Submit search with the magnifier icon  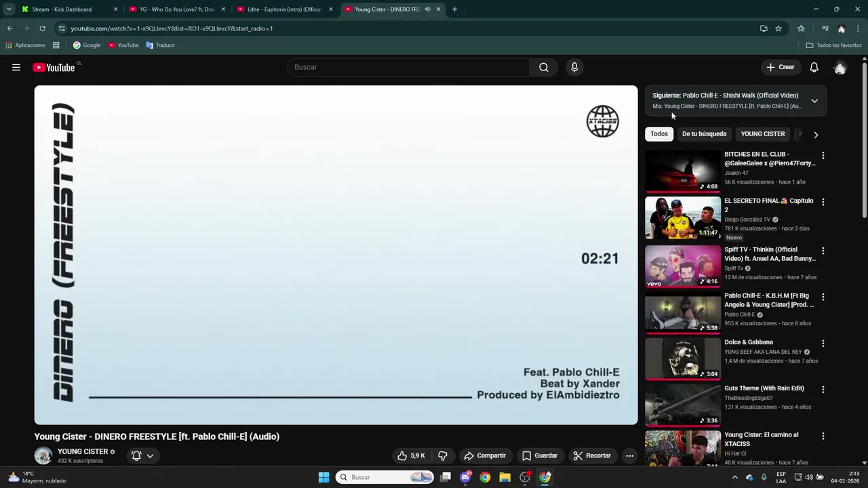point(544,67)
